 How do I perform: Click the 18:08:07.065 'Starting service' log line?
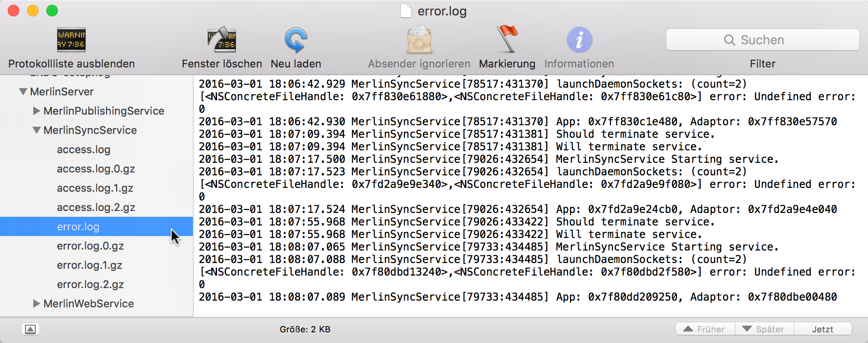(488, 247)
